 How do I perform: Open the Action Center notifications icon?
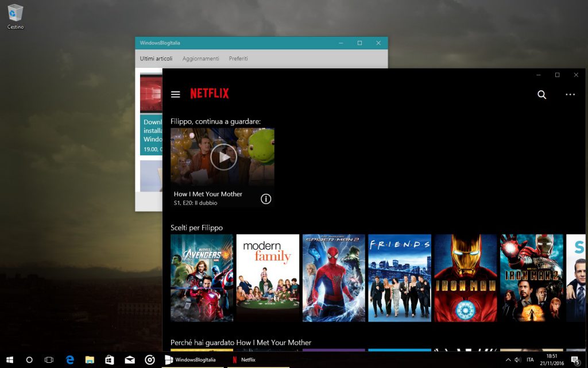point(577,361)
